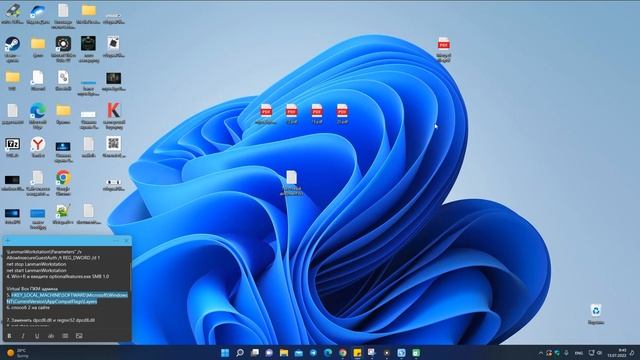Viewport: 640px width, 360px height.
Task: Click the 'net stop LanmanWorkstation' line
Action: point(36,264)
